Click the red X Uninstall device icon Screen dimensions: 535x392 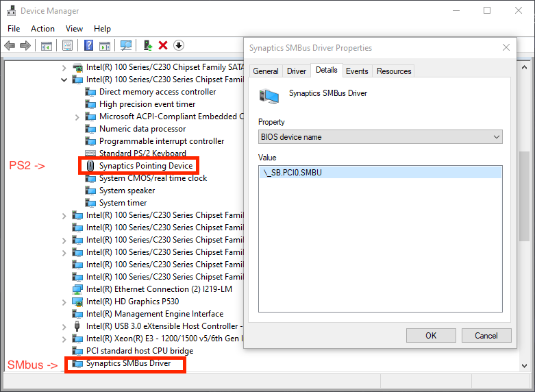pos(163,45)
